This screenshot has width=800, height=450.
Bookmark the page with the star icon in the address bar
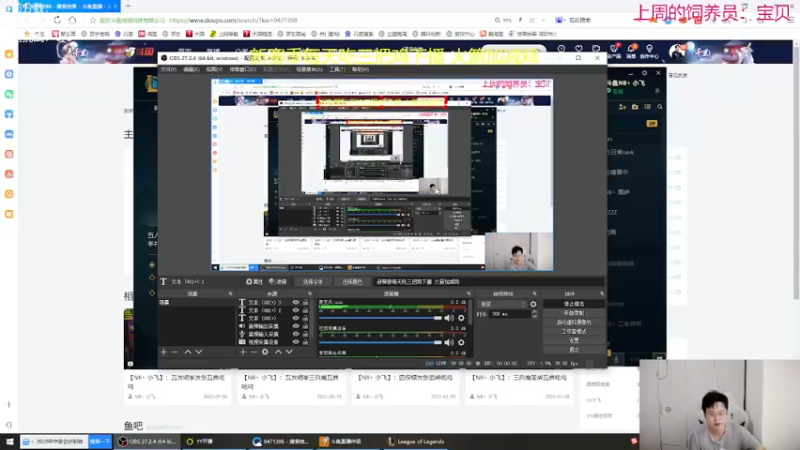coord(92,20)
